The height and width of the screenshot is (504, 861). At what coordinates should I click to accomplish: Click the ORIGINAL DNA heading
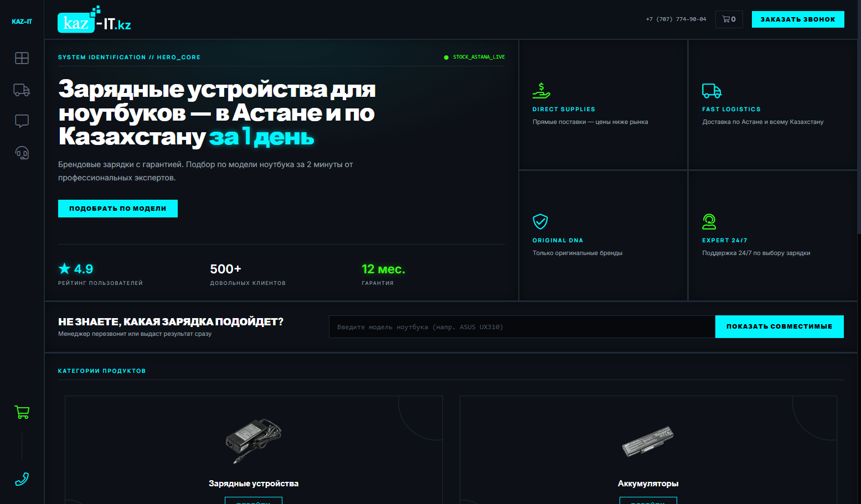[x=558, y=241]
